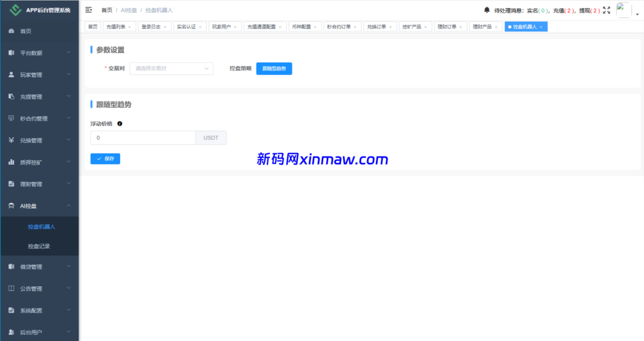The height and width of the screenshot is (341, 644).
Task: Click the 首页 dashboard icon in sidebar
Action: point(11,31)
